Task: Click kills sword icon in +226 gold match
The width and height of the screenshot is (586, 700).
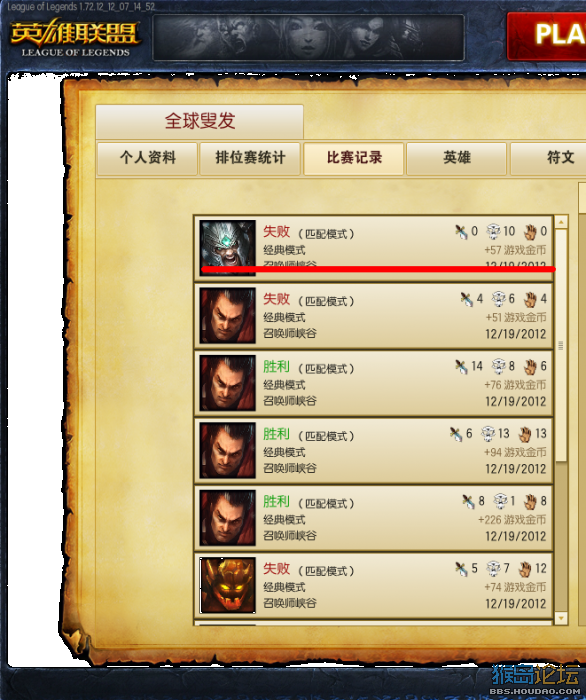Action: click(x=468, y=501)
